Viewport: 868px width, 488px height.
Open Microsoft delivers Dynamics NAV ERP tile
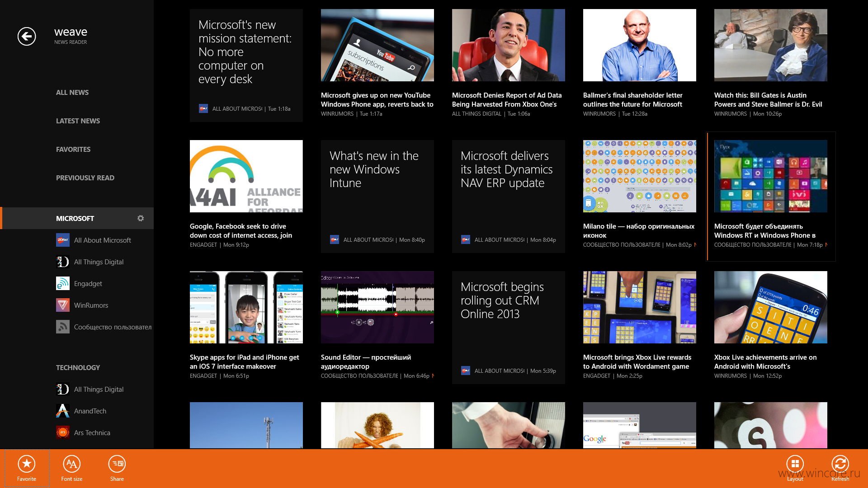[509, 197]
